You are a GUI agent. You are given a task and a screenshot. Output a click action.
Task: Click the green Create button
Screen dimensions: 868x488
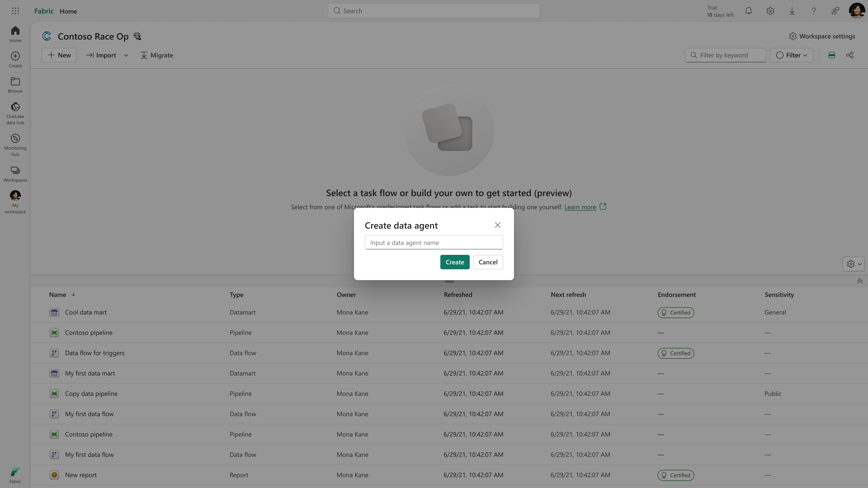tap(455, 262)
